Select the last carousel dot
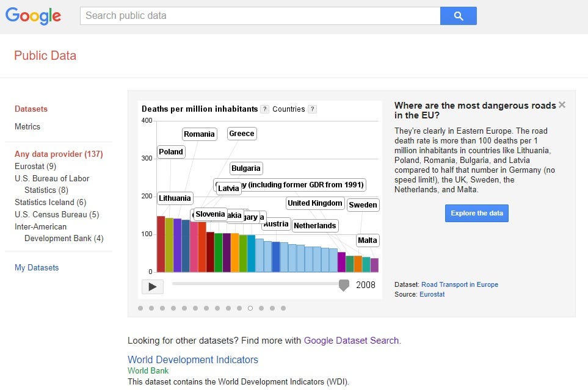Image resolution: width=588 pixels, height=390 pixels. 283,308
